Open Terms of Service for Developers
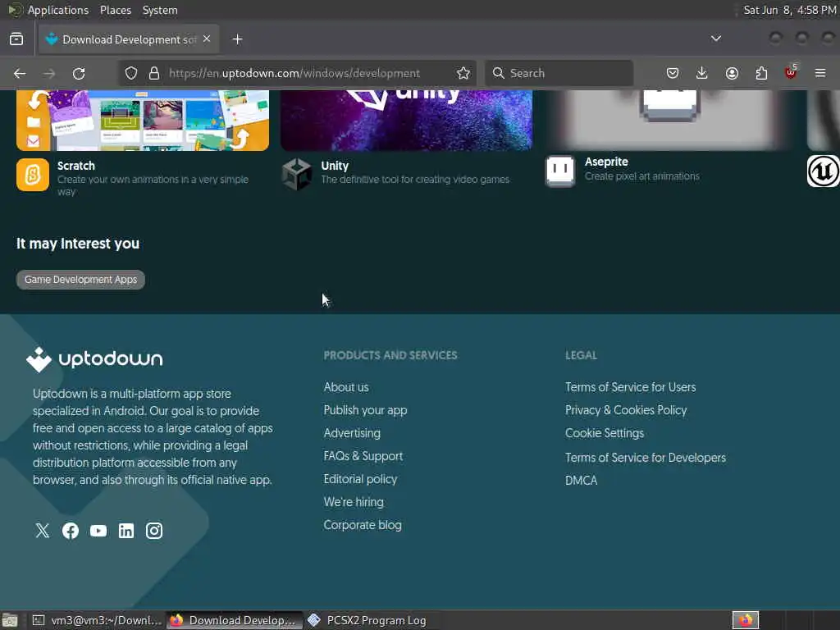840x630 pixels. click(646, 458)
